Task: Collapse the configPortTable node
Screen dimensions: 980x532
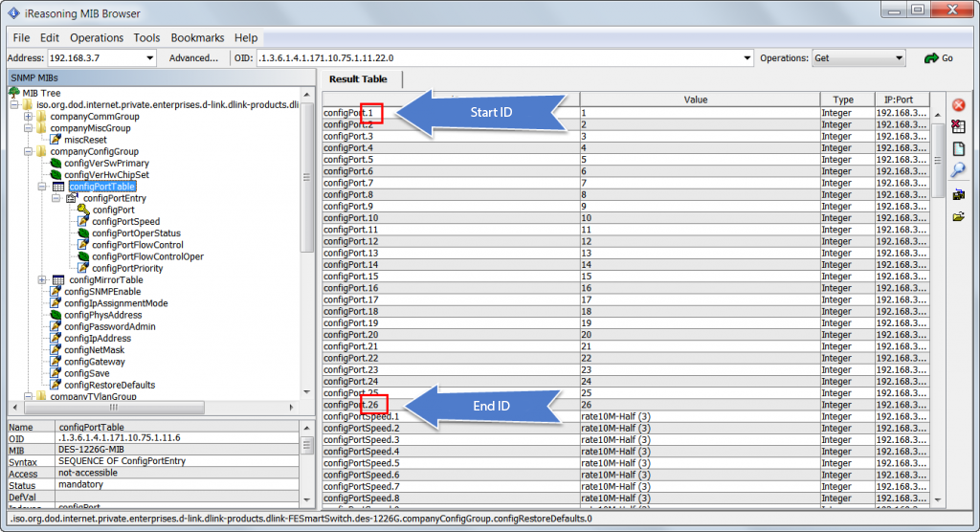Action: pyautogui.click(x=42, y=187)
